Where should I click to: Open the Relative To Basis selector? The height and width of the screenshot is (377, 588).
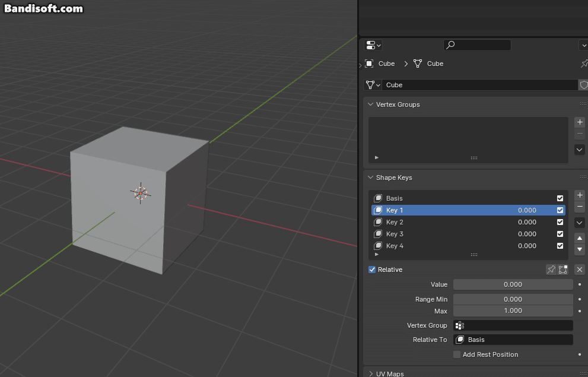[x=513, y=340]
